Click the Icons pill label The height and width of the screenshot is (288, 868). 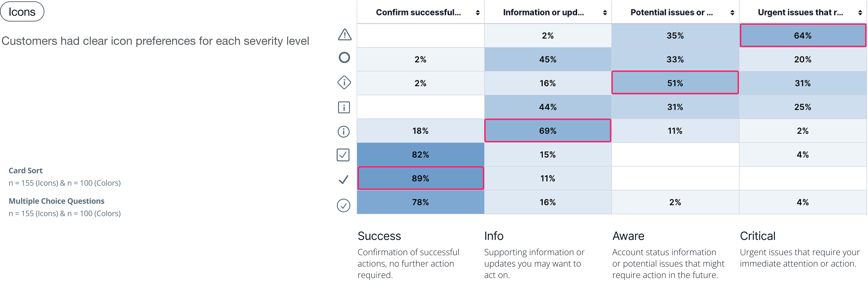pos(22,12)
